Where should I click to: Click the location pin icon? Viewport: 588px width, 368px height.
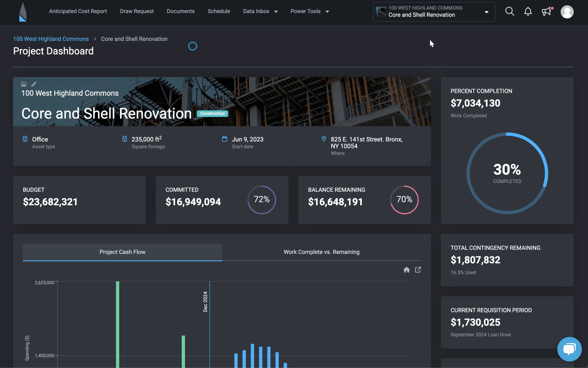[x=324, y=139]
